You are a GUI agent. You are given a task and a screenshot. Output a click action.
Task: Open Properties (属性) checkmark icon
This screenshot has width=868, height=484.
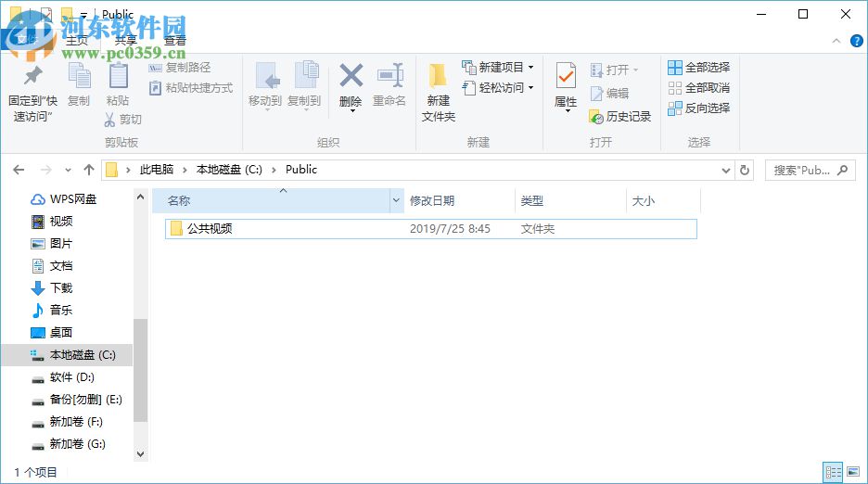tap(566, 77)
